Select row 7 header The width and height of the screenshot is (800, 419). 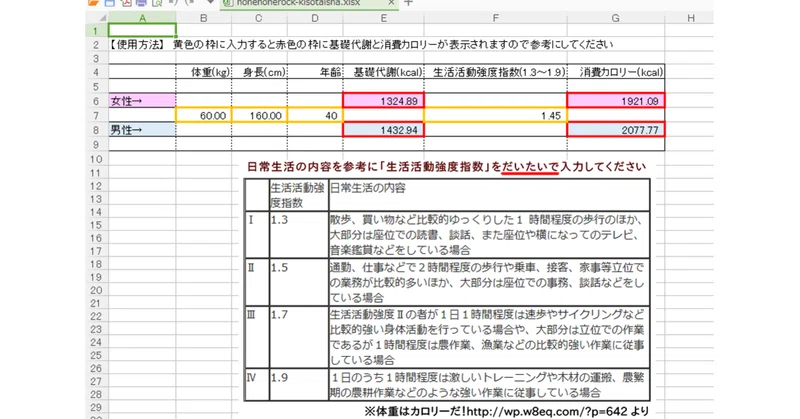click(x=97, y=115)
